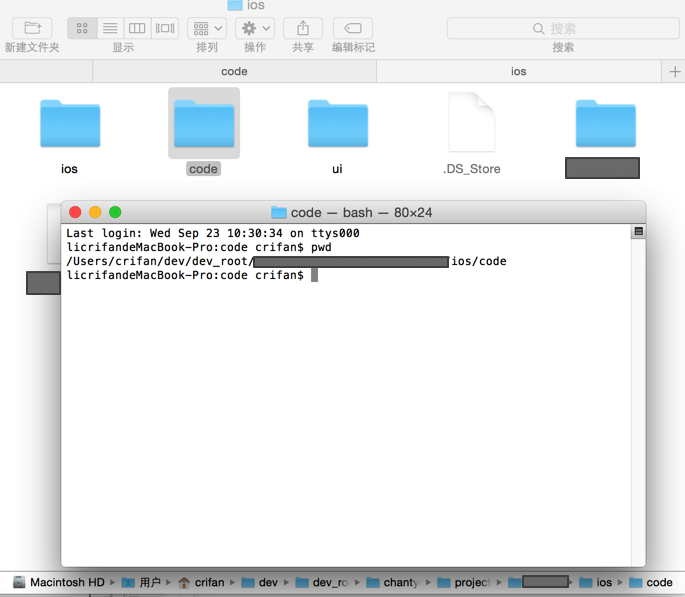685x597 pixels.
Task: Click crifan home in the path bar
Action: coord(201,582)
